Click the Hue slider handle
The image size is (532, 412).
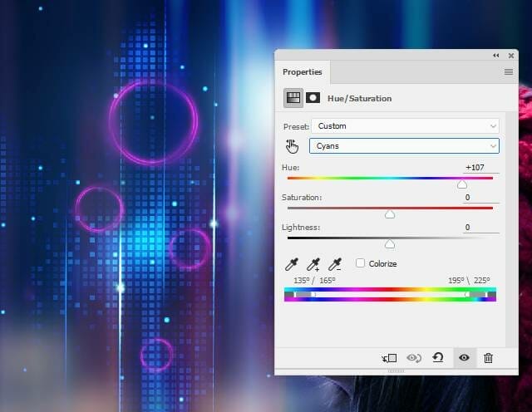[462, 184]
